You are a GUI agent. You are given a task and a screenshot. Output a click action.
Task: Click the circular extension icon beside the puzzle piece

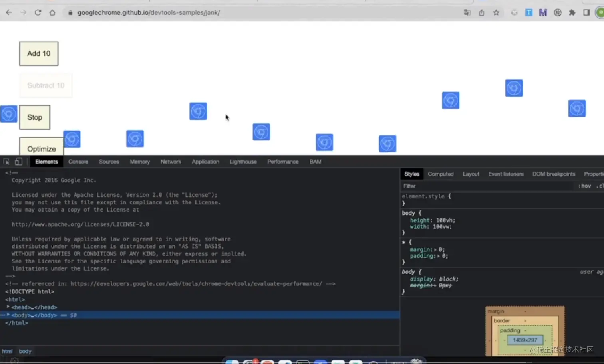[x=558, y=12]
